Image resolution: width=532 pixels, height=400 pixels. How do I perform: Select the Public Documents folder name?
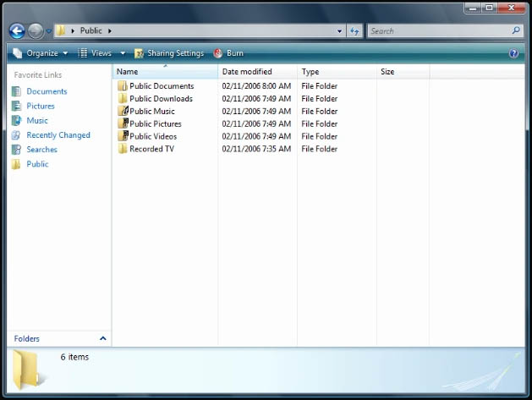pyautogui.click(x=162, y=86)
